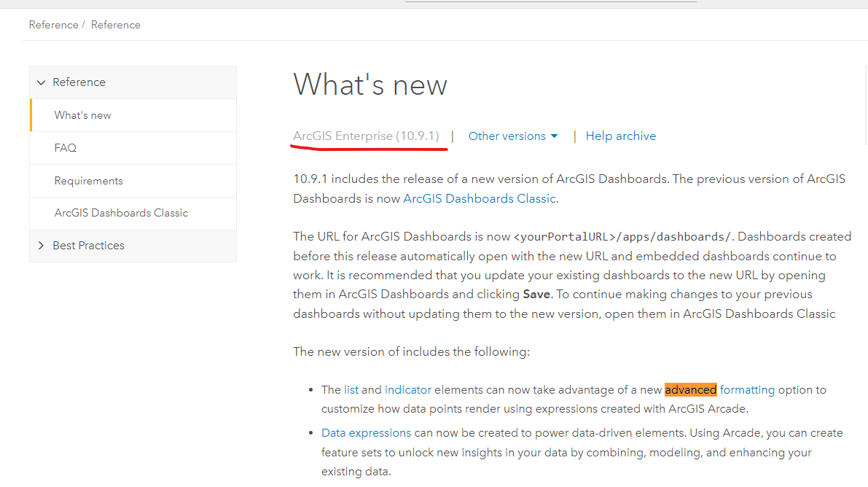
Task: Click the yourPortalURL dashboards URL text
Action: click(x=622, y=237)
